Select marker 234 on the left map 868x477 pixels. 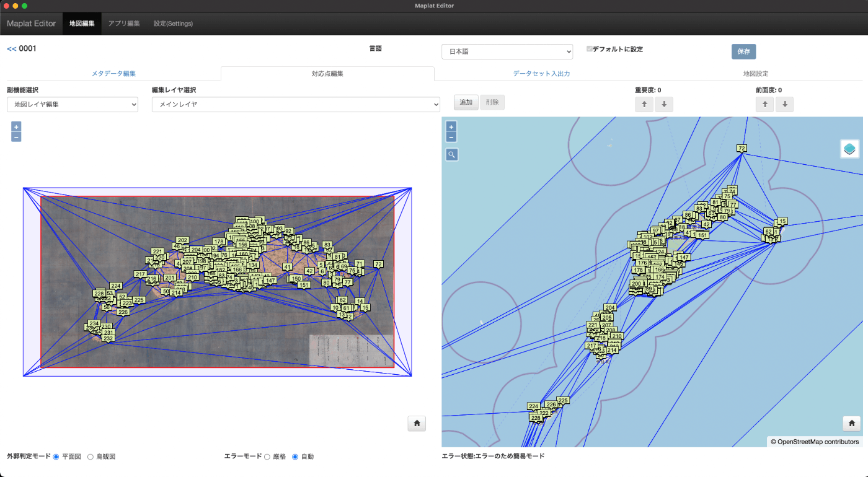coord(94,323)
